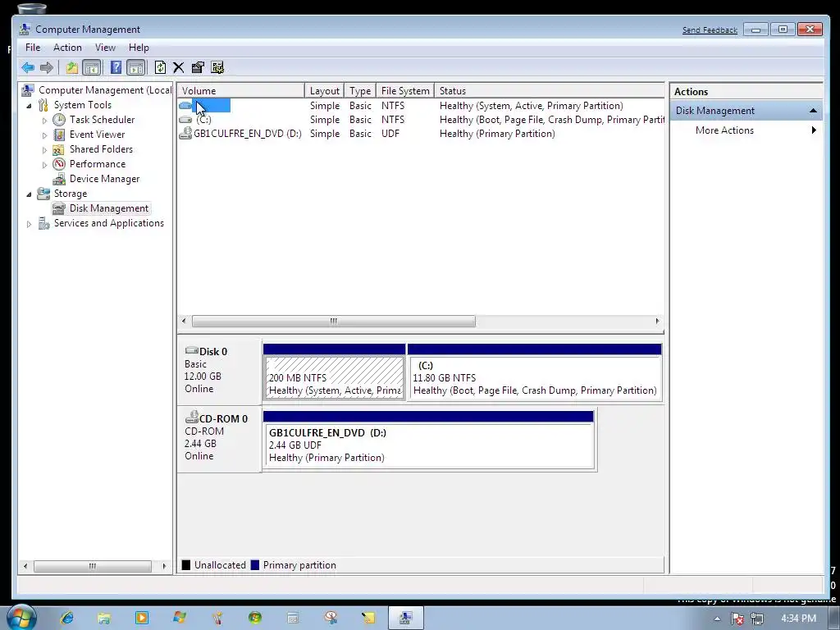Expand the Performance node

(44, 164)
